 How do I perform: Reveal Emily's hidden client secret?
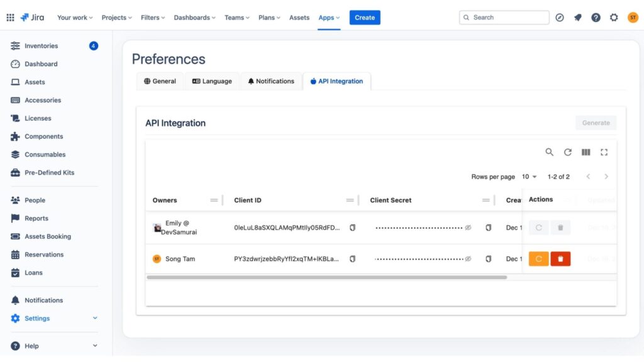[468, 228]
